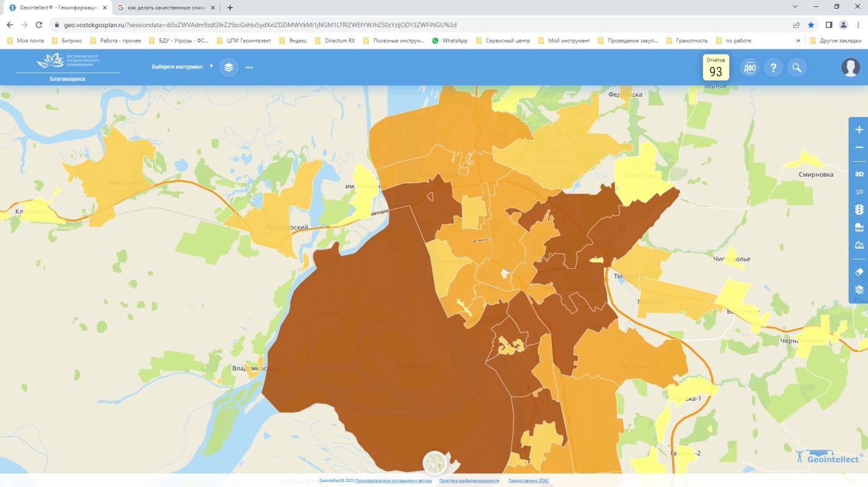
Task: Go back in browser history
Action: click(x=9, y=25)
